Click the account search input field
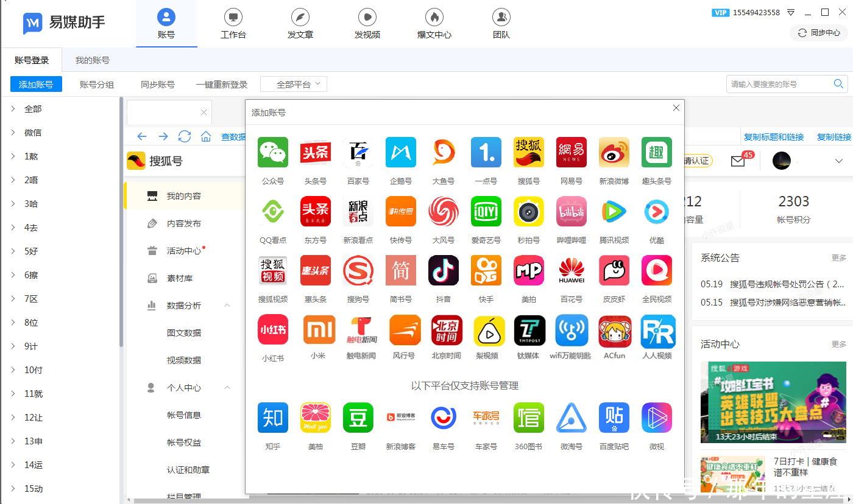 point(780,84)
